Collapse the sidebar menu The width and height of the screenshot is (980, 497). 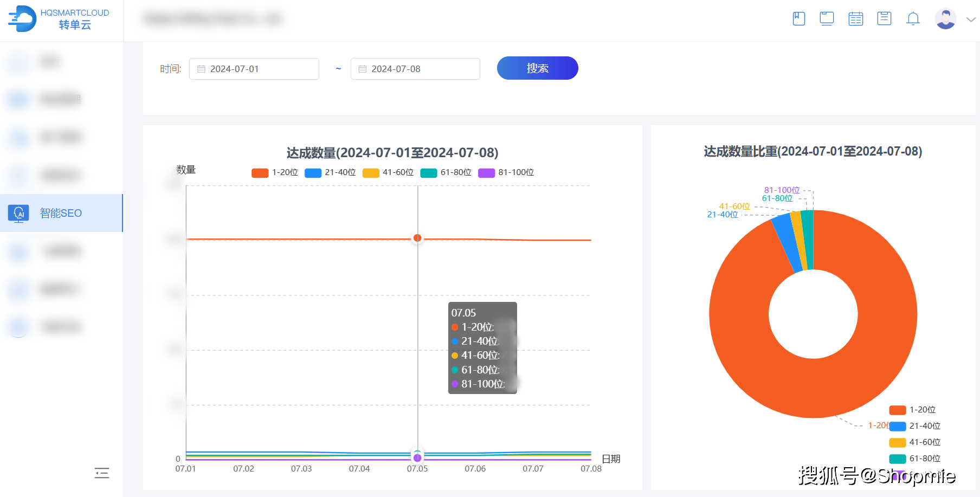(x=101, y=473)
